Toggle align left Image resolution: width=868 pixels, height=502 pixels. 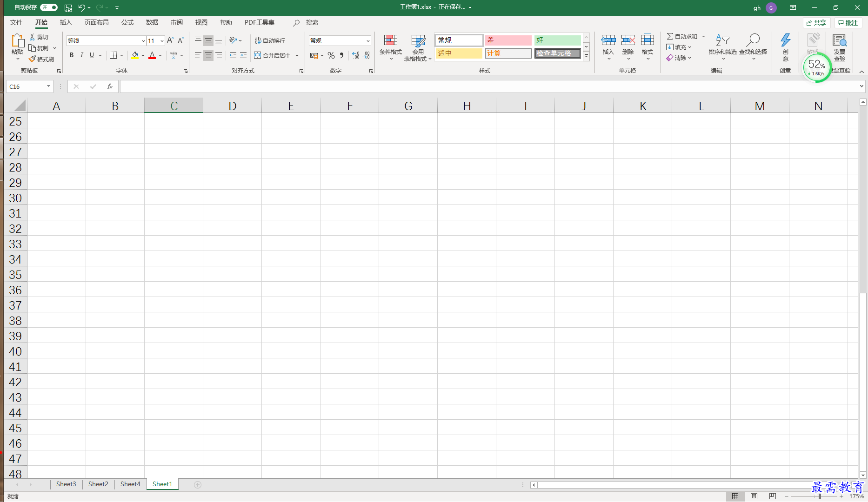[x=198, y=55]
